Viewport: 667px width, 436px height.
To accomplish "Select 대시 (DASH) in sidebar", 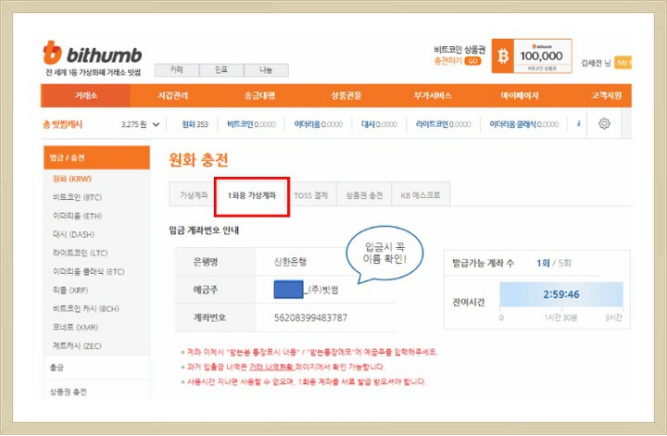I will point(73,234).
